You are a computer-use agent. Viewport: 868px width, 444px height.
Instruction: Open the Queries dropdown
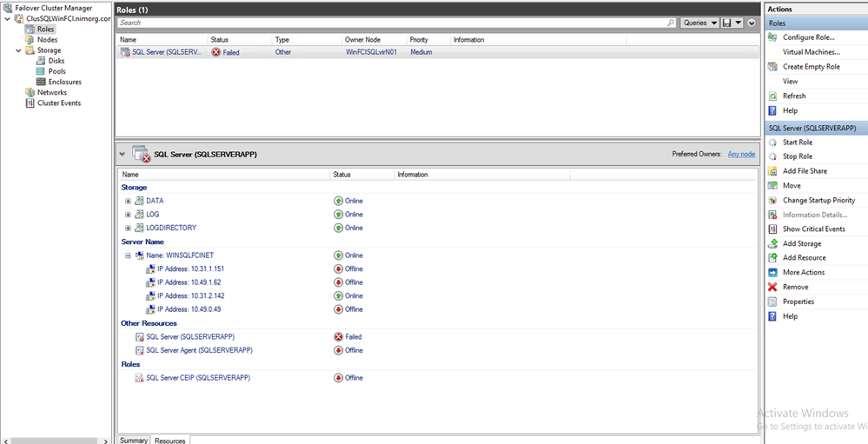click(699, 23)
